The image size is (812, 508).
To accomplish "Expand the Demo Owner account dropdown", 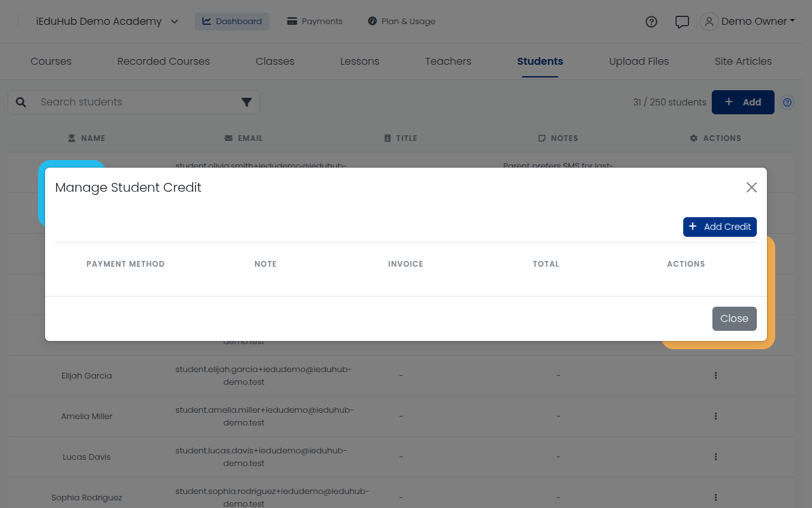I will [747, 22].
